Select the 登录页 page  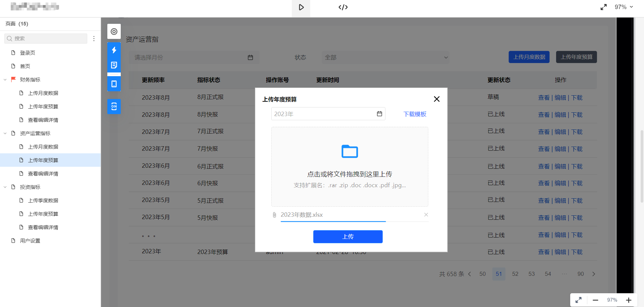(x=28, y=53)
